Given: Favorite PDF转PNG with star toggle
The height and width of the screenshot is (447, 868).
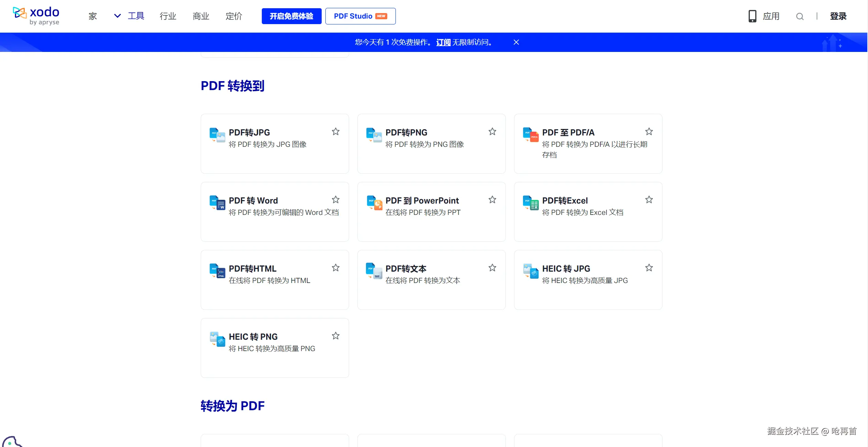Looking at the screenshot, I should 492,131.
